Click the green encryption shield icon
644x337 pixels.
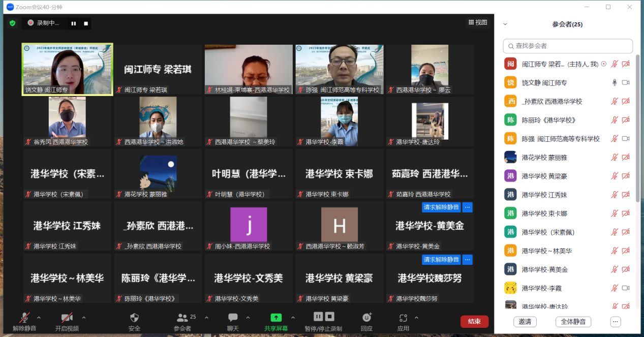13,23
